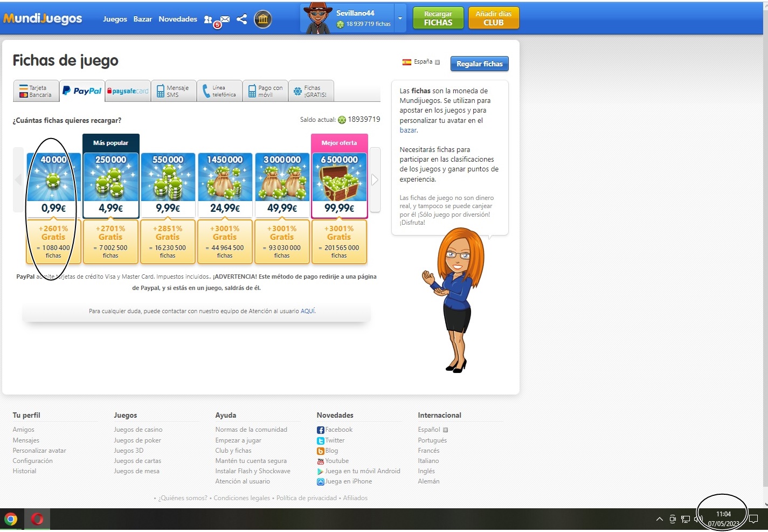Image resolution: width=768 pixels, height=532 pixels.
Task: Open the Condiciones legales link
Action: 241,498
